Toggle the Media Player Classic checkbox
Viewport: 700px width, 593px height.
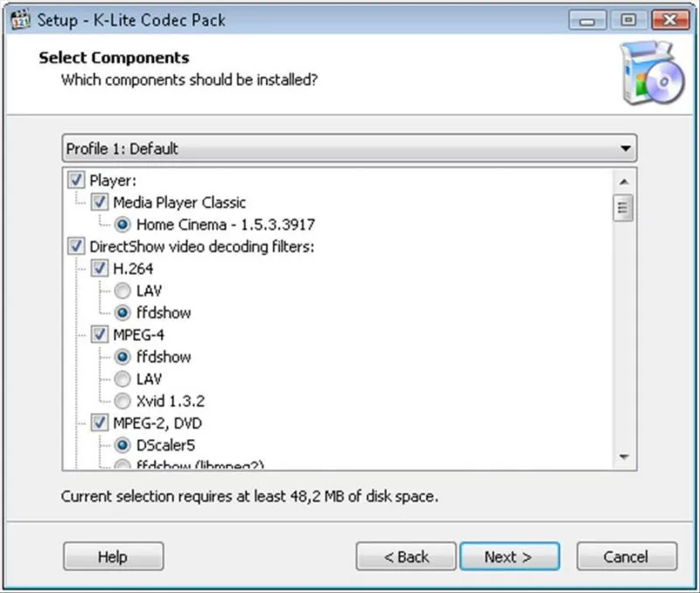[99, 202]
